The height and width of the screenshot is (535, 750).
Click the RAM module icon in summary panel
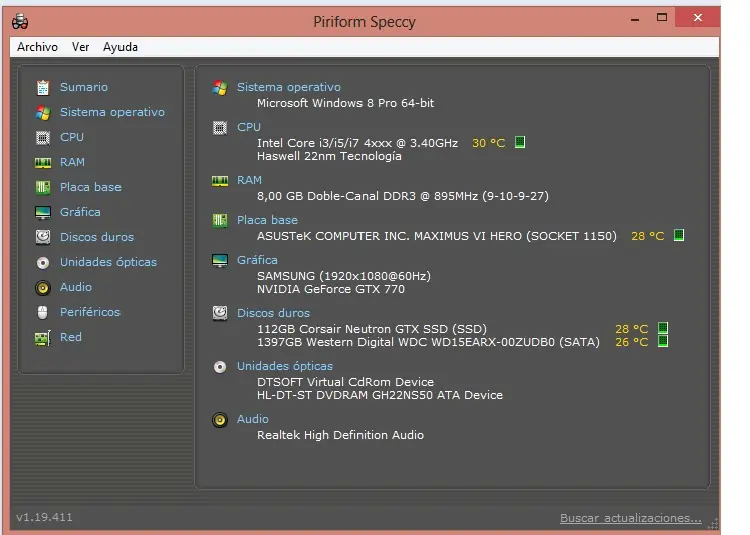tap(220, 181)
